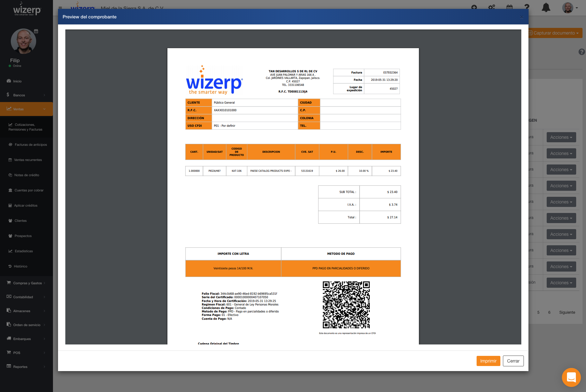Expand the Orden de servicio chevron
The height and width of the screenshot is (392, 586).
click(44, 325)
